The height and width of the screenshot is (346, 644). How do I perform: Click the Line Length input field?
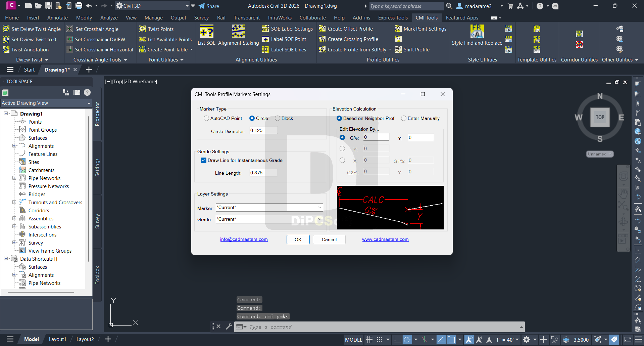pyautogui.click(x=263, y=173)
